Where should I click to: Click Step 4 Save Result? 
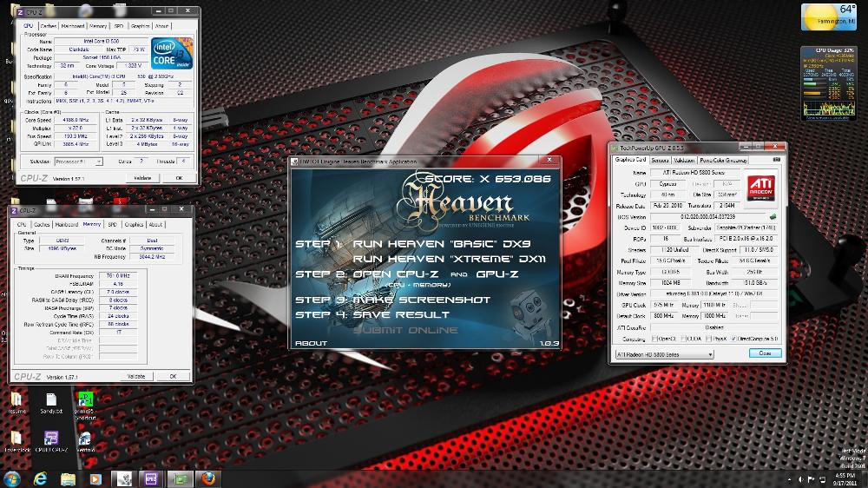372,314
